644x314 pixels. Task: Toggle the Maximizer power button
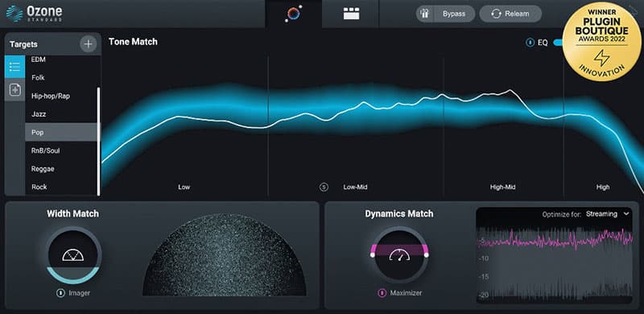(x=382, y=293)
